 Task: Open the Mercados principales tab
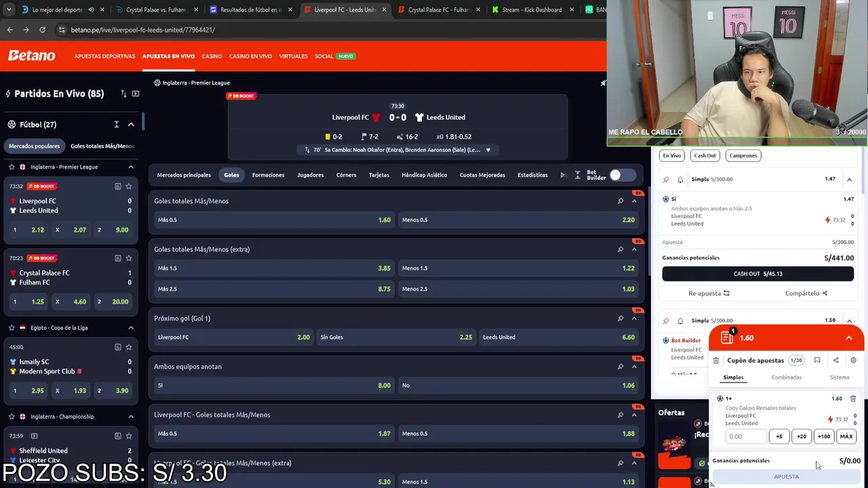(x=184, y=175)
